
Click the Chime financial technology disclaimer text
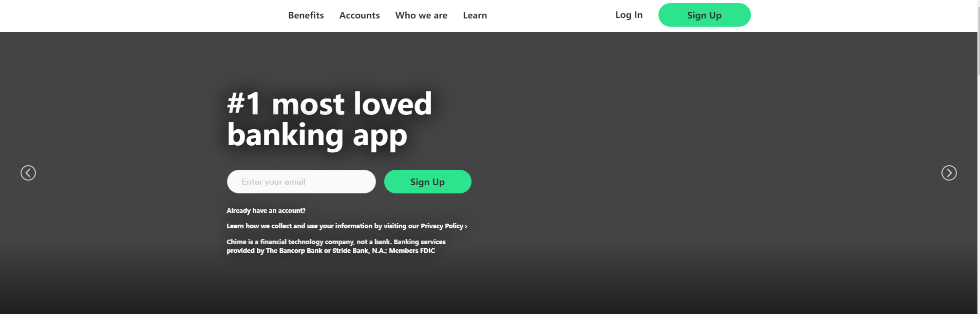tap(336, 246)
